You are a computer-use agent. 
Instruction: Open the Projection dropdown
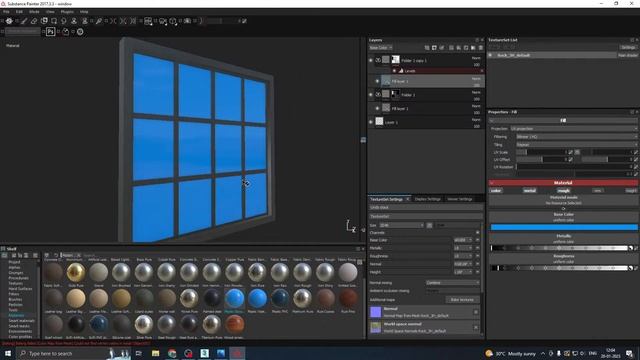(573, 129)
